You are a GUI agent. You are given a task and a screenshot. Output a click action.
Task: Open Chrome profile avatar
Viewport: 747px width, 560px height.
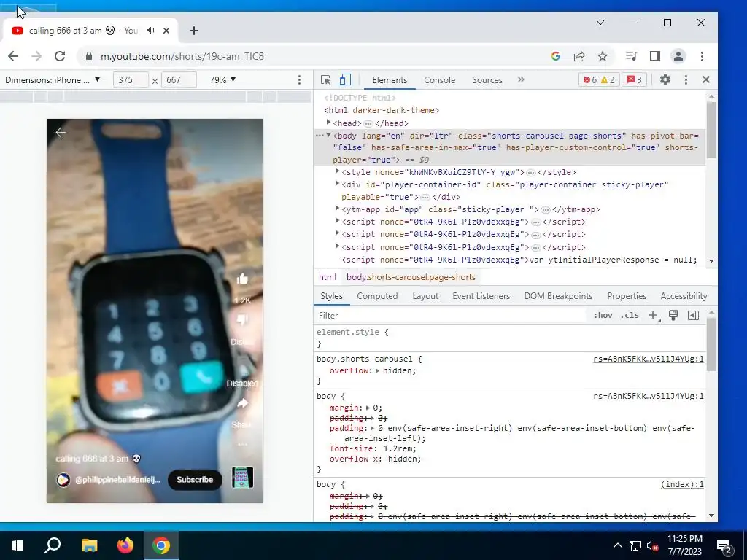coord(678,56)
